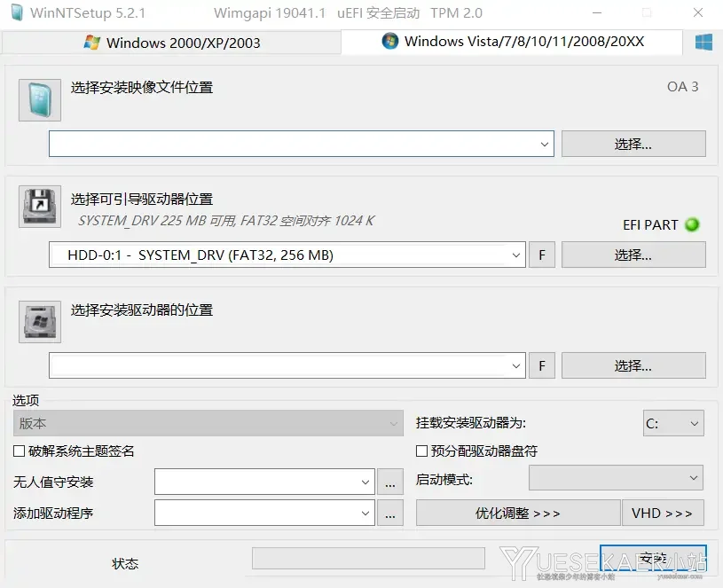Click 选择... button for boot drive location
This screenshot has height=588, width=723.
[633, 255]
